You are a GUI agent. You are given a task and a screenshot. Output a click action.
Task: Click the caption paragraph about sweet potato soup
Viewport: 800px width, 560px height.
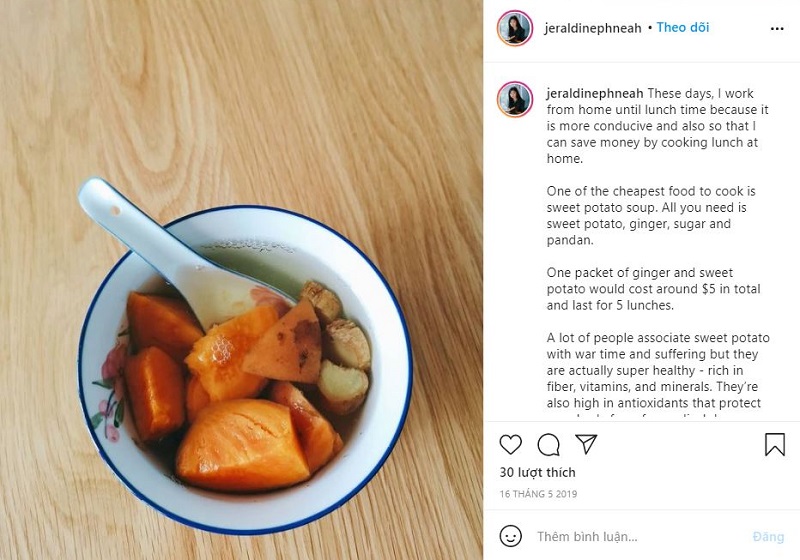coord(651,215)
